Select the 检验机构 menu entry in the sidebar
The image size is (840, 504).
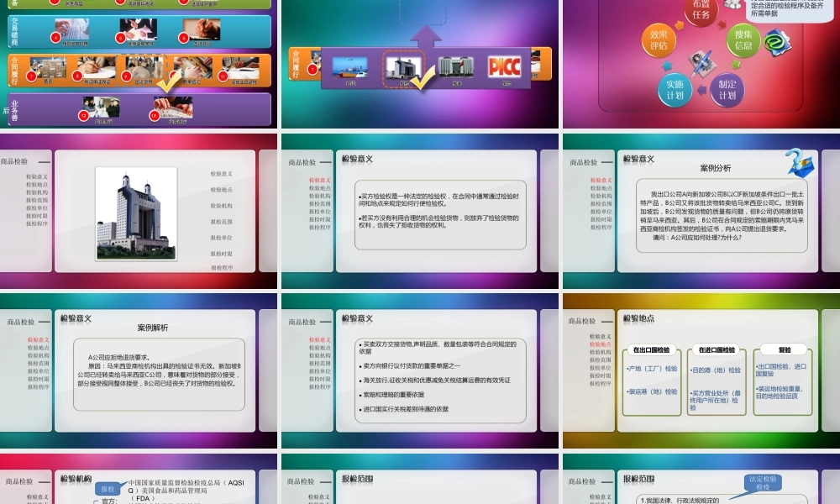tap(37, 192)
